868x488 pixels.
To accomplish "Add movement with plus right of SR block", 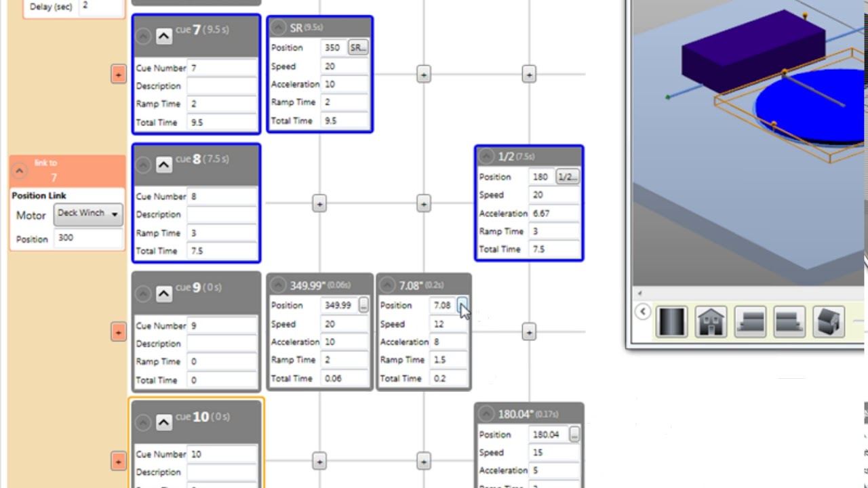I will pyautogui.click(x=423, y=75).
